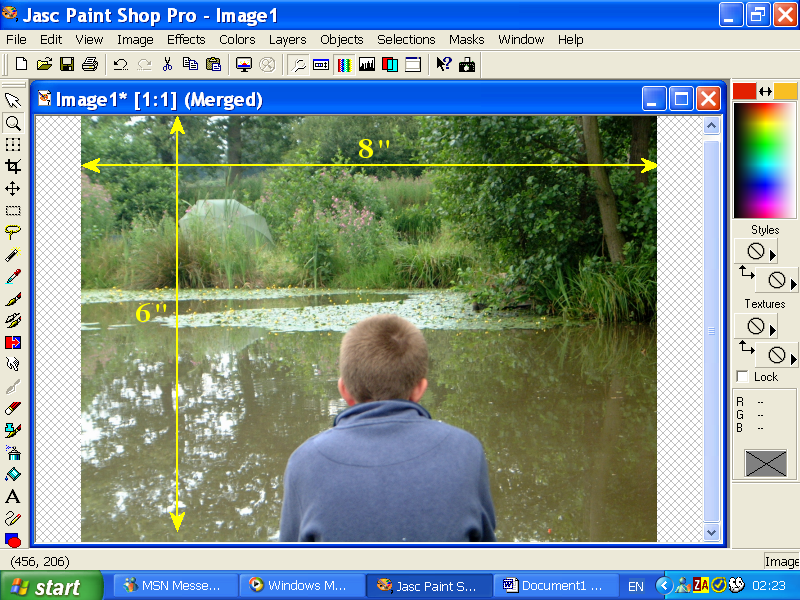
Task: Select the Paint Brush tool
Action: tap(13, 298)
